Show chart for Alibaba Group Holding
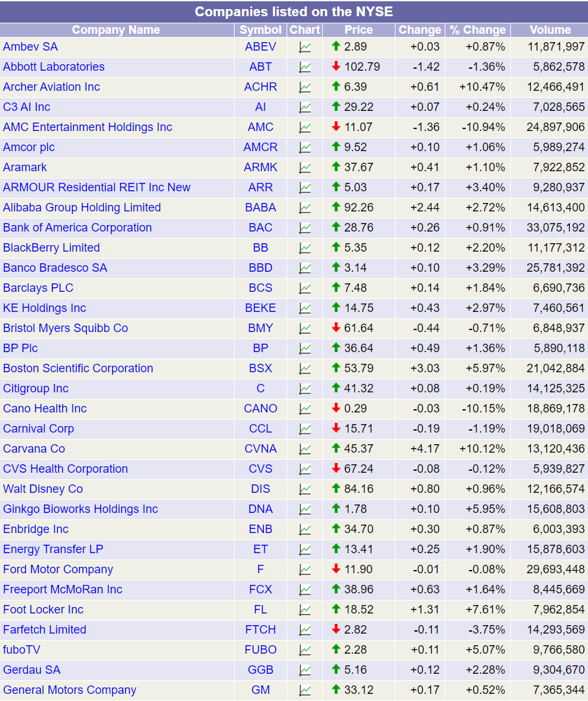This screenshot has width=588, height=701. [305, 208]
